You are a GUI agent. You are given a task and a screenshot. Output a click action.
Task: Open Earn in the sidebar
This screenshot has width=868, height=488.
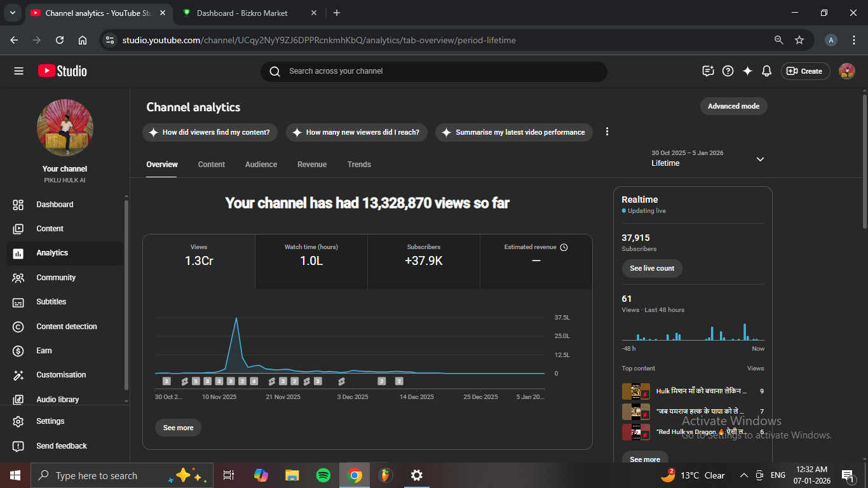pyautogui.click(x=44, y=351)
